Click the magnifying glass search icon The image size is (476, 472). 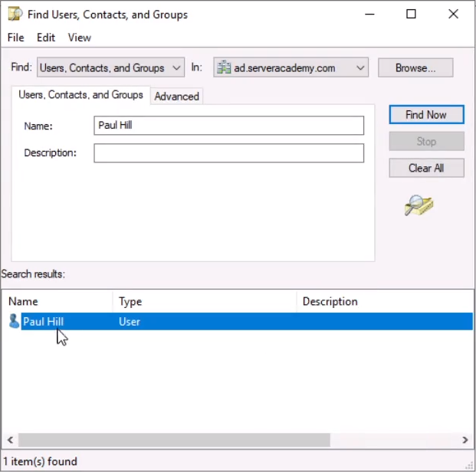419,205
